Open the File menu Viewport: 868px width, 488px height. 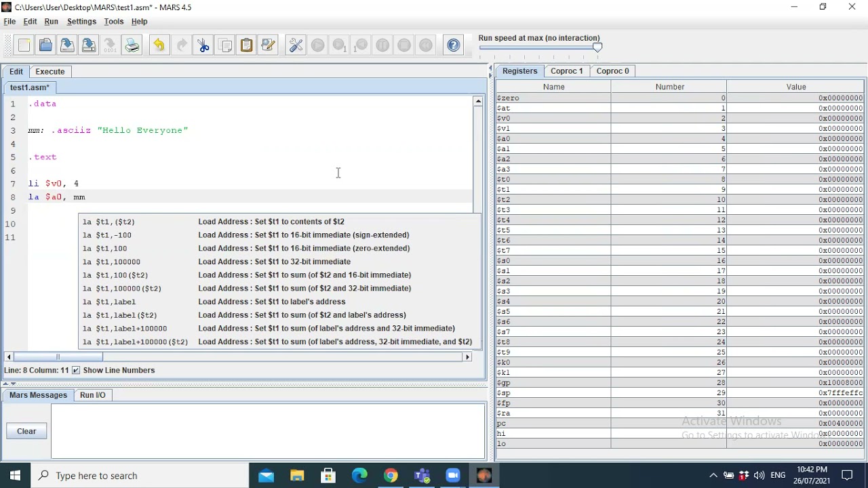point(9,22)
